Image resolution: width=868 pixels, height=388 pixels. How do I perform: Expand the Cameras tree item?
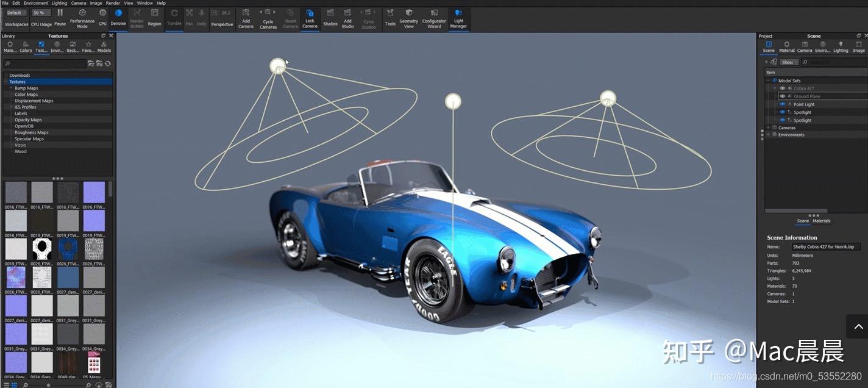767,128
